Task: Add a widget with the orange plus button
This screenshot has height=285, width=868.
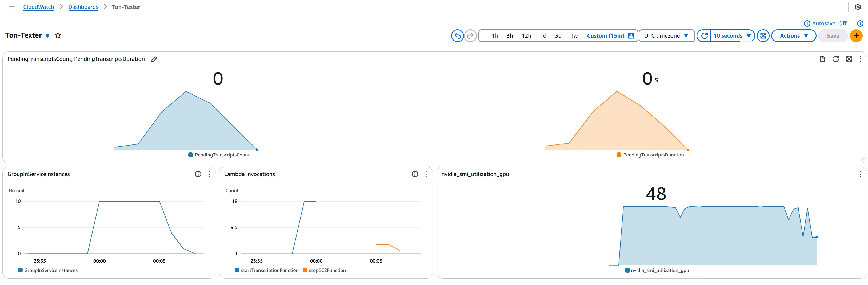Action: click(x=856, y=36)
